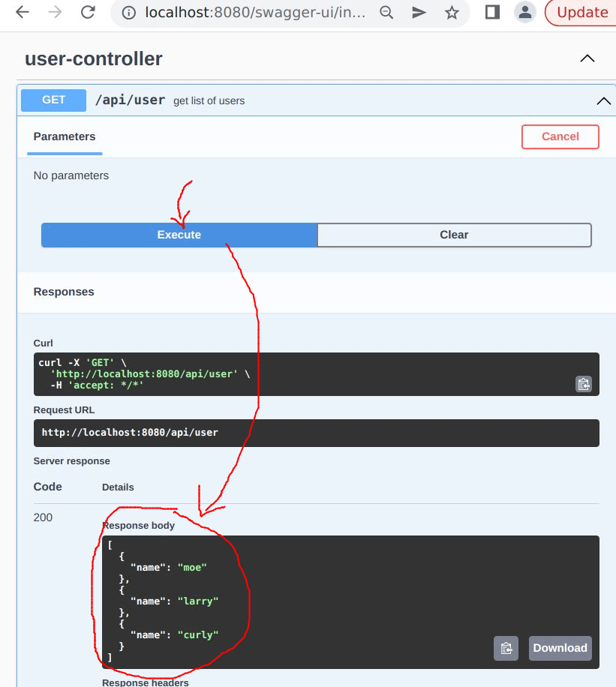Open the browser profile avatar
Screen dimensions: 616x687
525,13
